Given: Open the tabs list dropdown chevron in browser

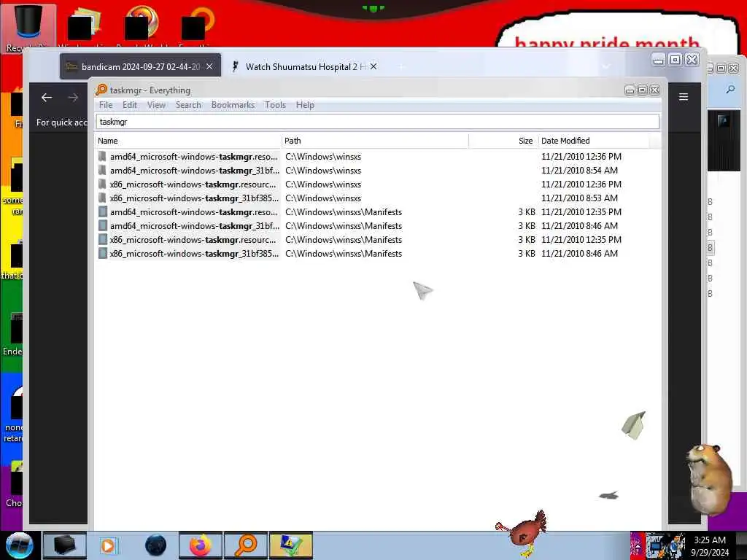Looking at the screenshot, I should pos(606,66).
